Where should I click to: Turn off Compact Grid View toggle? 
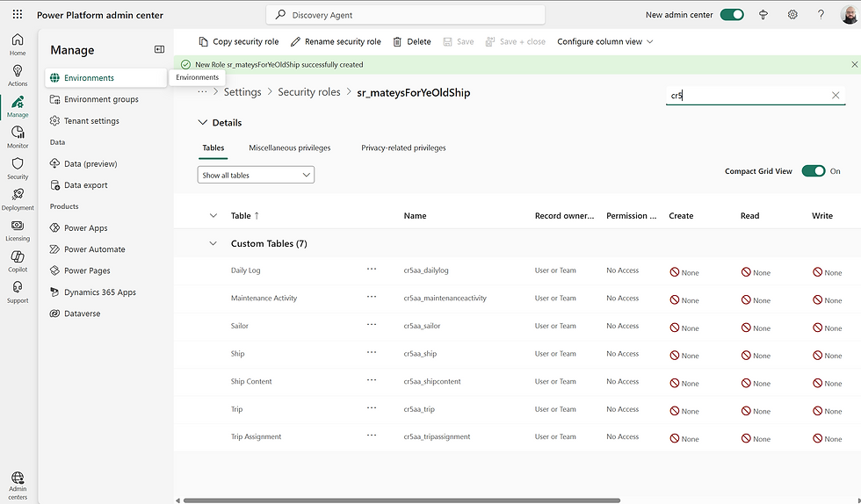(x=814, y=170)
